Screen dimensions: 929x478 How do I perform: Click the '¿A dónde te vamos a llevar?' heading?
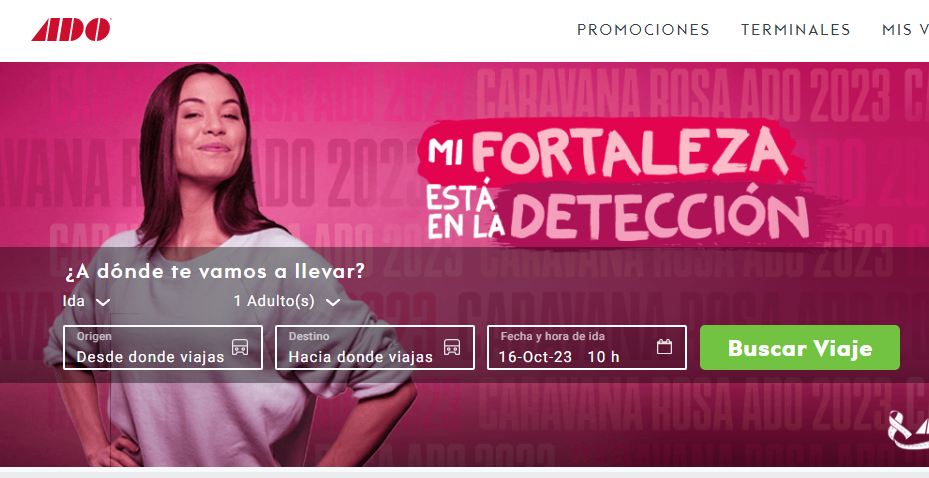tap(215, 271)
